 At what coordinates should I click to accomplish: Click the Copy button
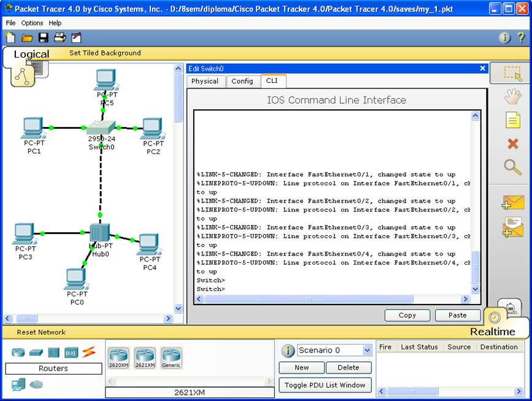[x=407, y=315]
